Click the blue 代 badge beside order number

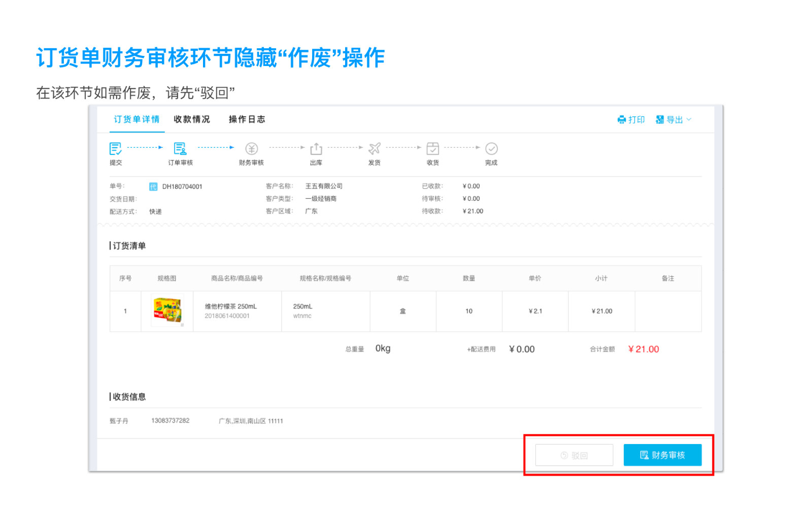pos(153,186)
